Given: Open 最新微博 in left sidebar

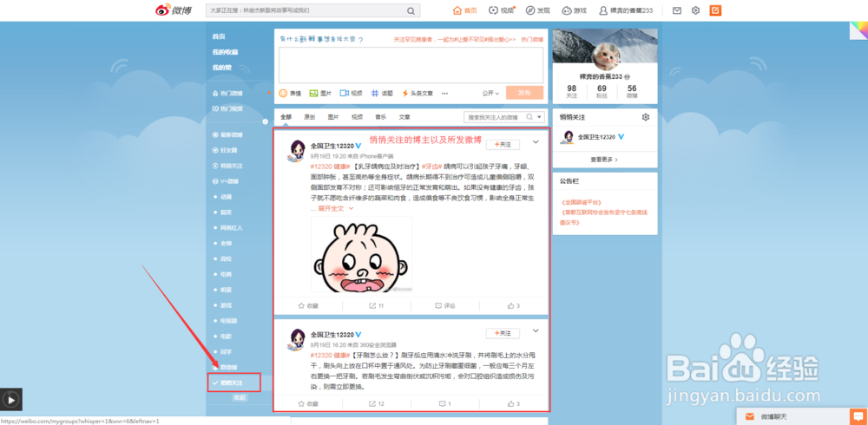Looking at the screenshot, I should [x=227, y=134].
